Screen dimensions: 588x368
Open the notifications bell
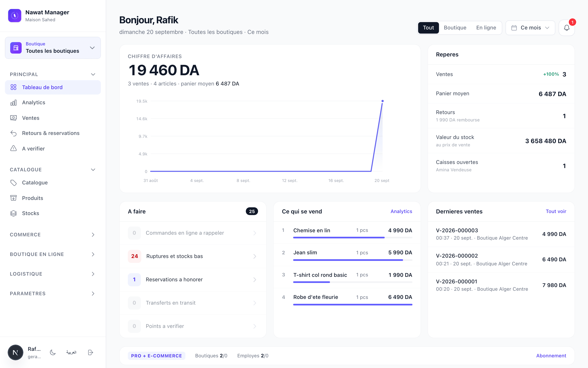click(566, 28)
